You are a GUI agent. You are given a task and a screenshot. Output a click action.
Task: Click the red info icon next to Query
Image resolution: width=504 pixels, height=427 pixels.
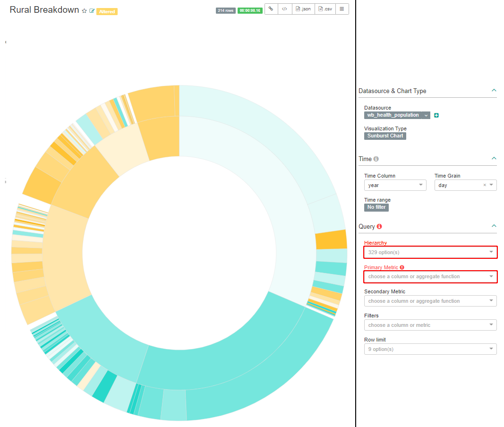[x=379, y=227]
